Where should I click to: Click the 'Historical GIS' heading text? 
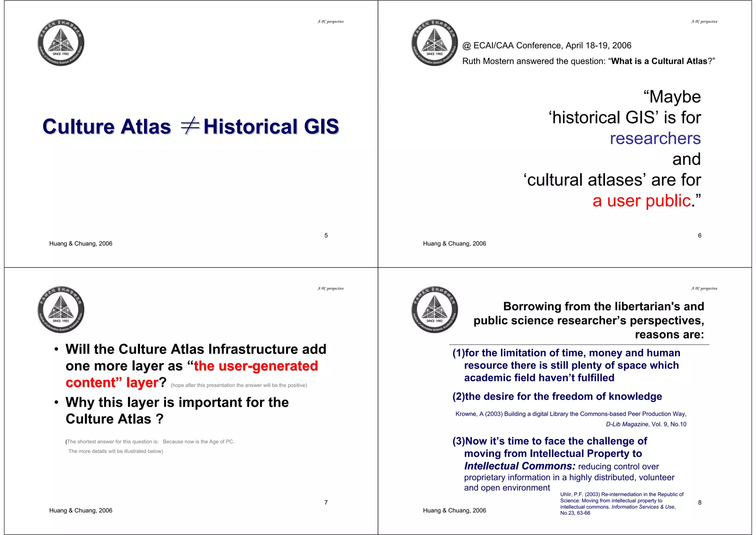pyautogui.click(x=271, y=127)
